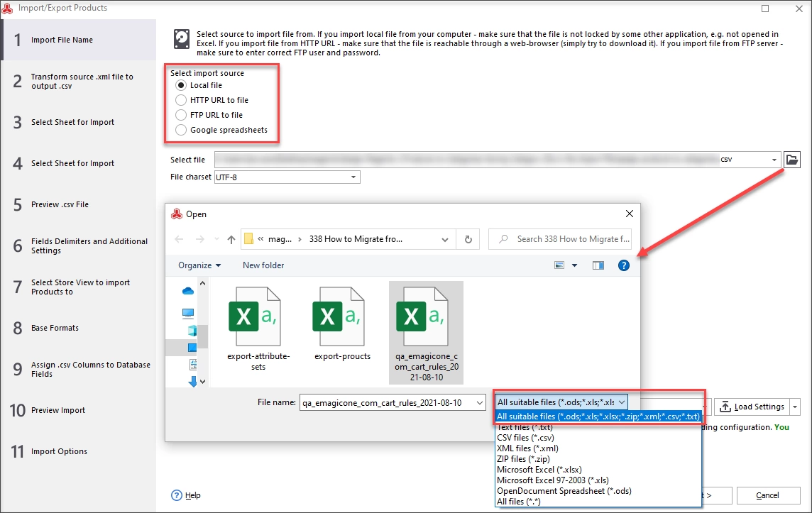
Task: Click the Cancel button
Action: [768, 495]
